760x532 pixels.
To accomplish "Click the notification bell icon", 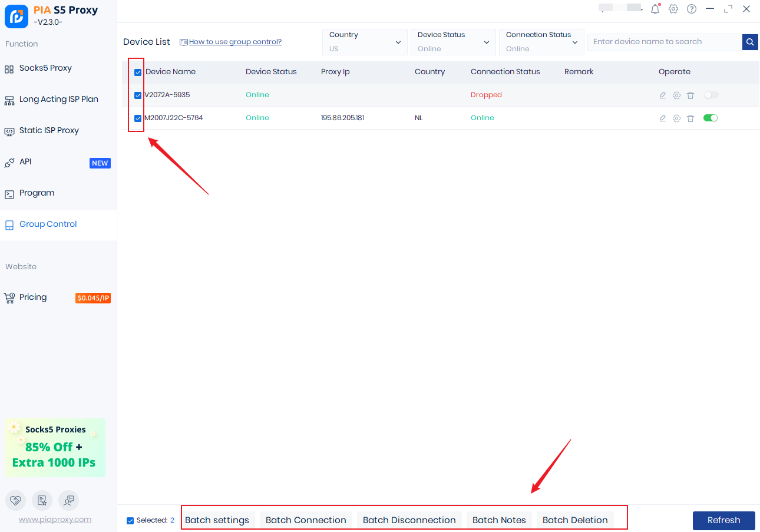I will (655, 9).
